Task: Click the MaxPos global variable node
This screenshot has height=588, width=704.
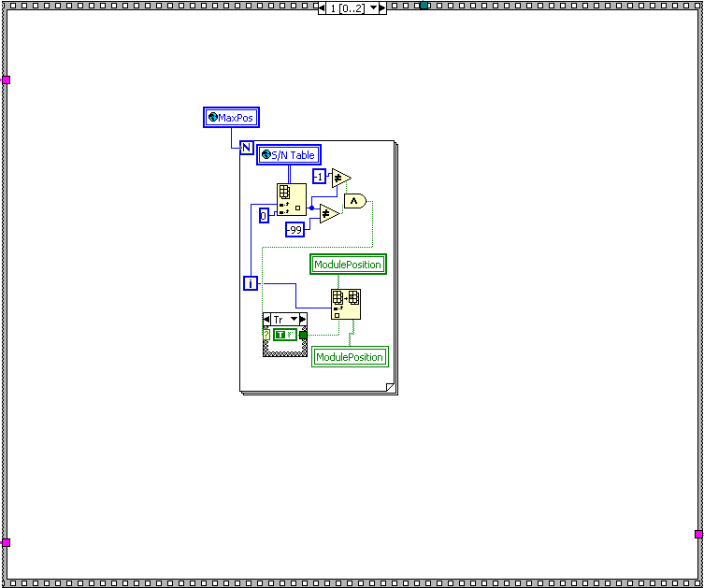Action: [x=230, y=118]
